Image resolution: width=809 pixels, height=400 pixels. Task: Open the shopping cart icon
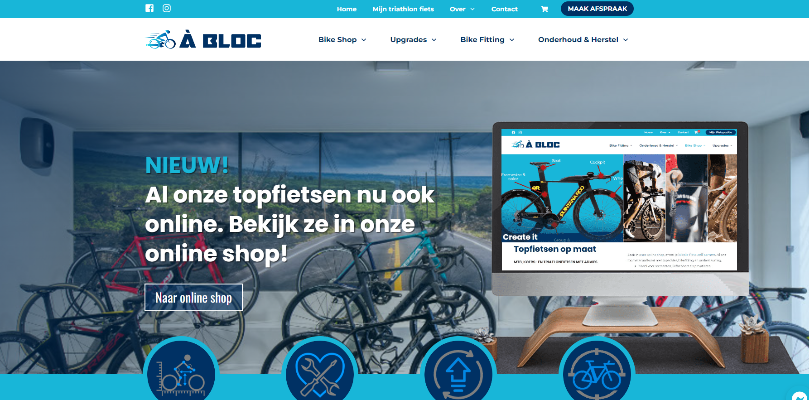(544, 9)
